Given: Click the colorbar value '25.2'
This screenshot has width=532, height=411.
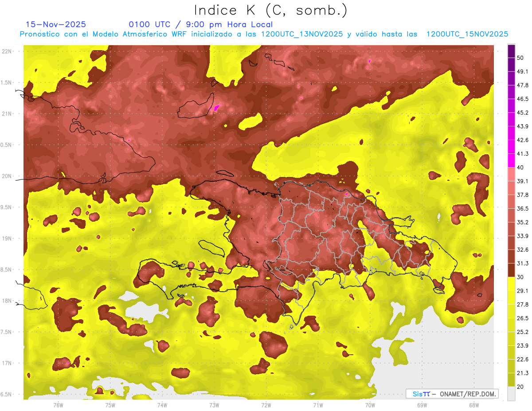Looking at the screenshot, I should click(522, 332).
